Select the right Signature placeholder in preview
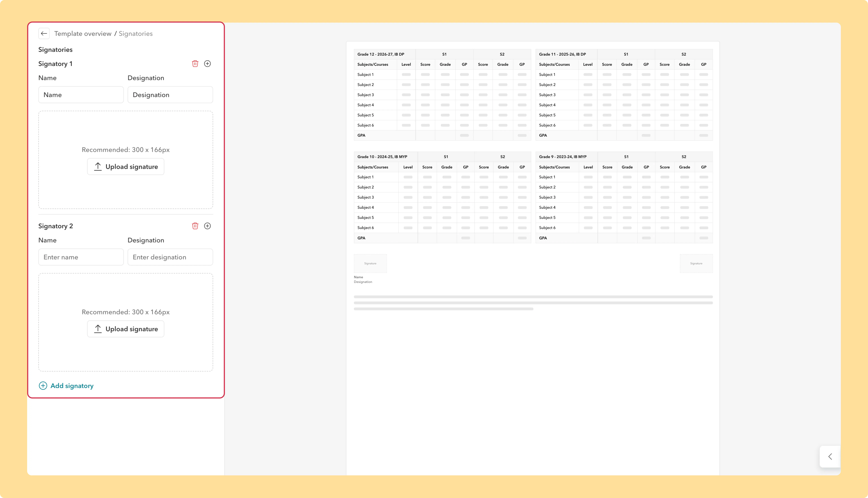This screenshot has width=868, height=498. tap(696, 263)
